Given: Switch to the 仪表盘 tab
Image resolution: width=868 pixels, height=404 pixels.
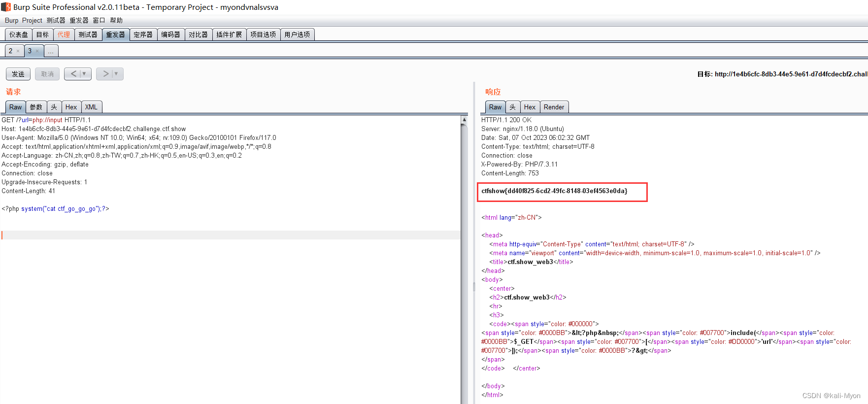Looking at the screenshot, I should point(19,34).
